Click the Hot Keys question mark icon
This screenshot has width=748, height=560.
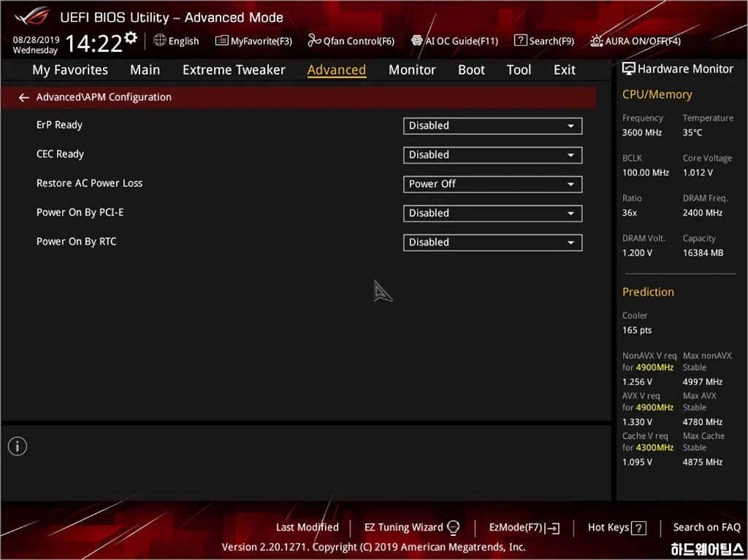coord(638,528)
